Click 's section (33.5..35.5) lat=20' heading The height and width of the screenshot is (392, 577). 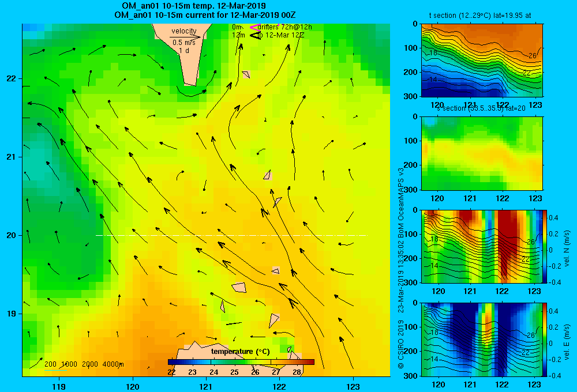(x=481, y=108)
